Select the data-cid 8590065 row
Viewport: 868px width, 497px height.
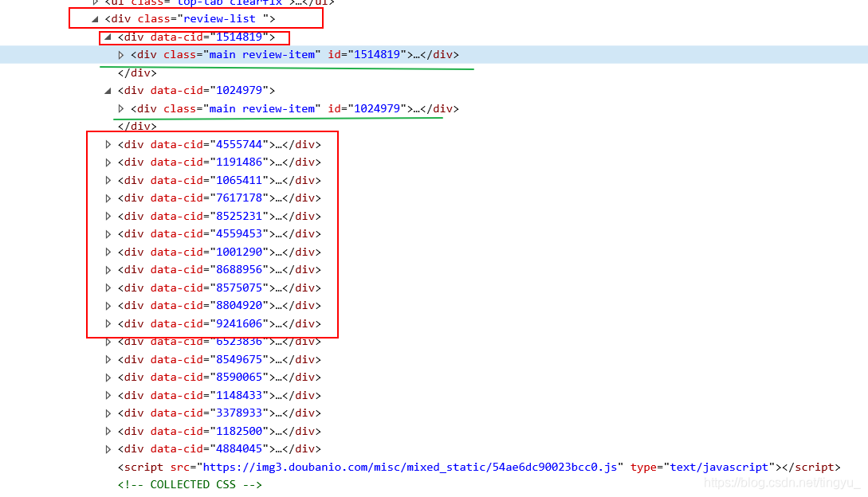pyautogui.click(x=219, y=378)
